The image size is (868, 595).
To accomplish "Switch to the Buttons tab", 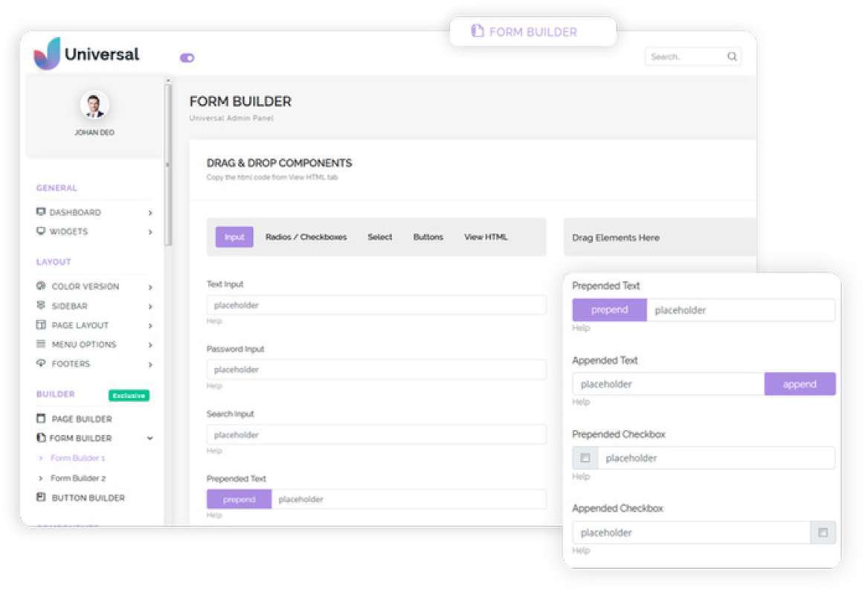I will click(428, 237).
